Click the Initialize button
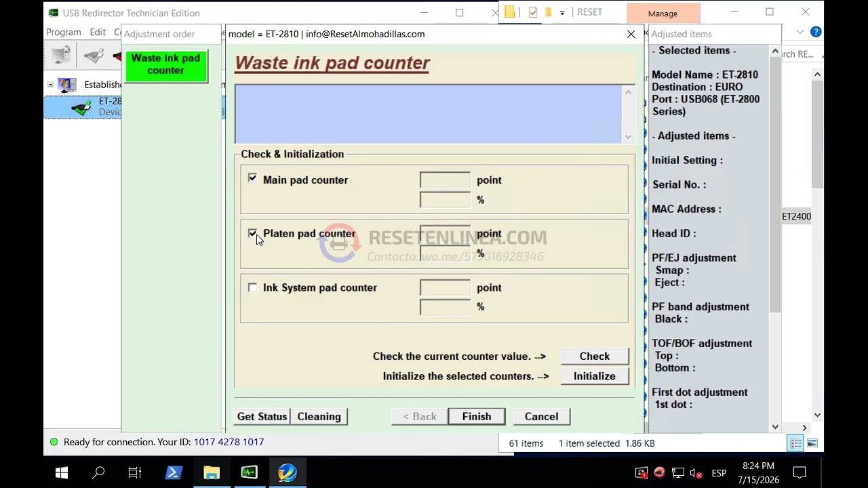868x488 pixels. coord(595,376)
